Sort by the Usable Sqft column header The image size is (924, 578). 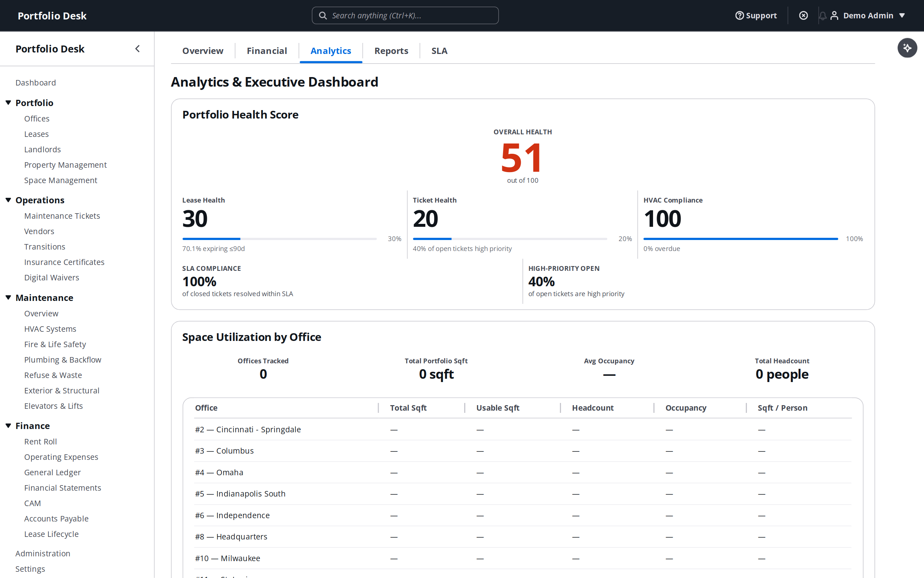coord(498,408)
